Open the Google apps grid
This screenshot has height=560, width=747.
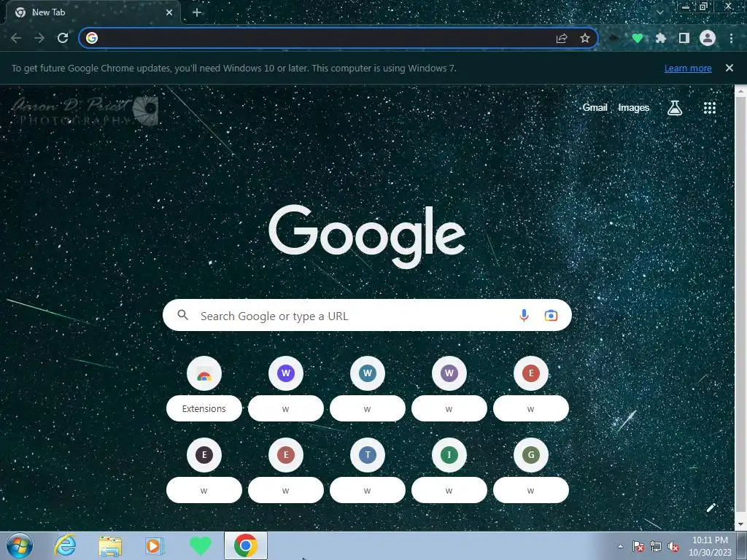point(709,108)
